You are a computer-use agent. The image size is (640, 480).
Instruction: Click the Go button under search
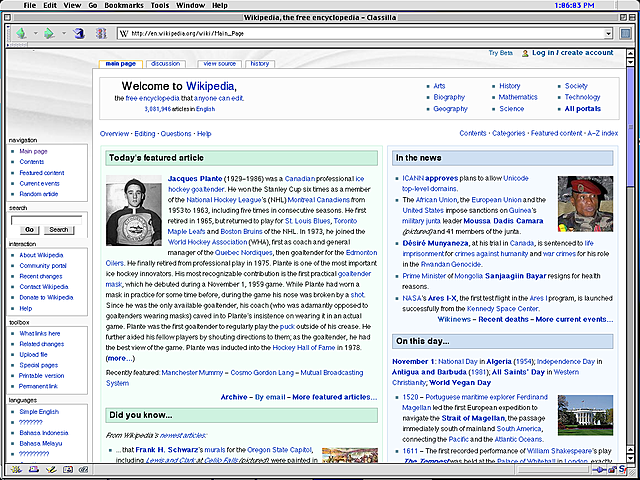click(x=29, y=230)
